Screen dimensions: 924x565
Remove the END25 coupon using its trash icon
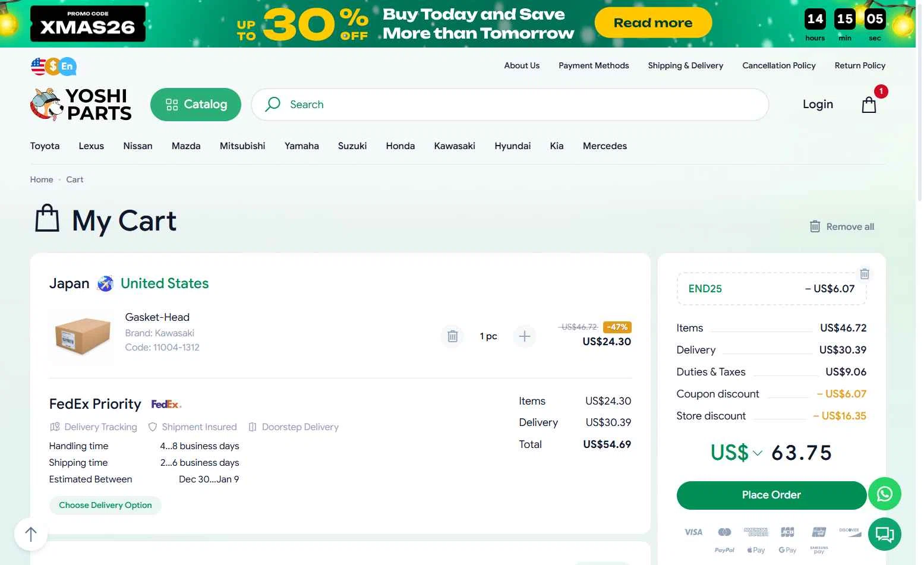(865, 274)
